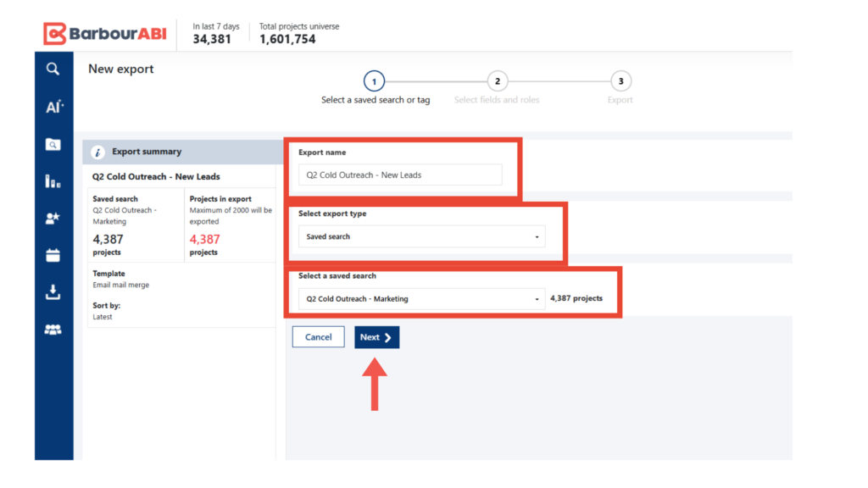868x488 pixels.
Task: Jump to step 3 Export
Action: (620, 81)
